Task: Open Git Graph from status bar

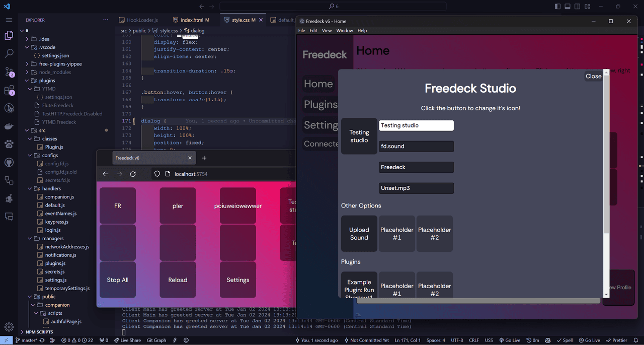Action: (x=156, y=340)
